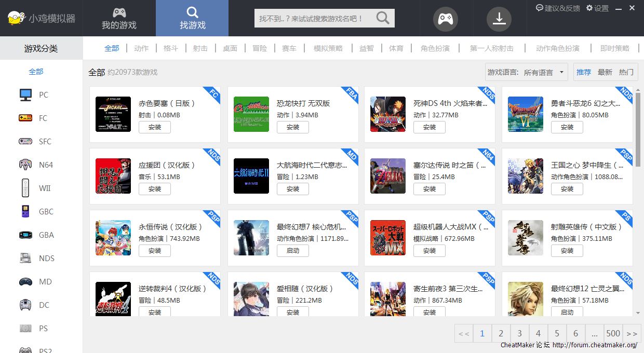Open the download manager icon

click(499, 19)
